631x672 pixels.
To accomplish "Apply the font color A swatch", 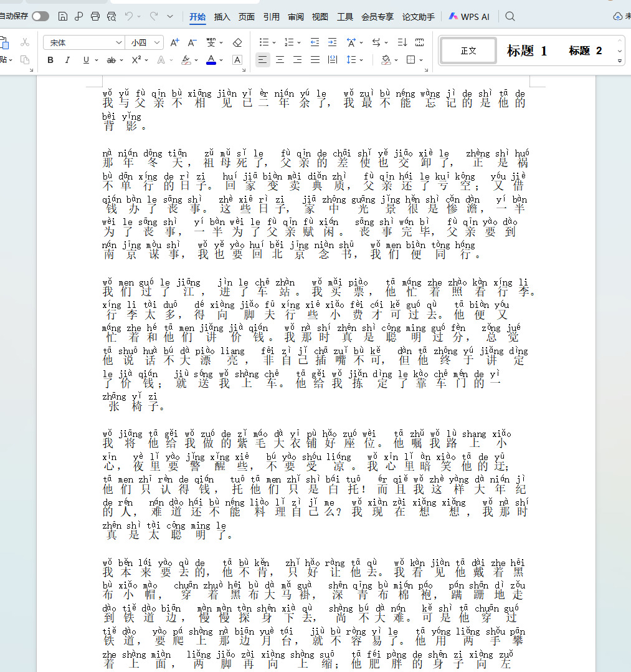I will [x=211, y=60].
